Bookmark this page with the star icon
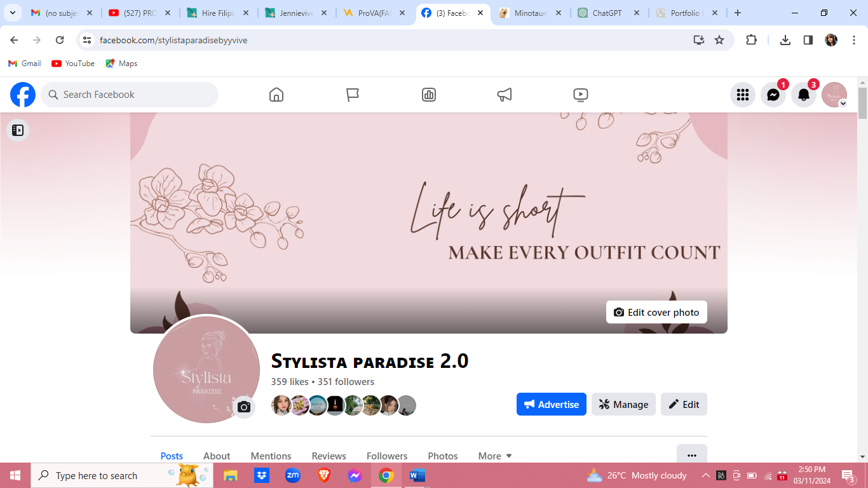This screenshot has height=488, width=868. [x=719, y=40]
